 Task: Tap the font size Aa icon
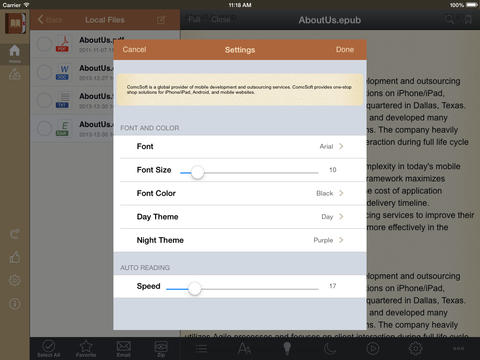point(244,349)
